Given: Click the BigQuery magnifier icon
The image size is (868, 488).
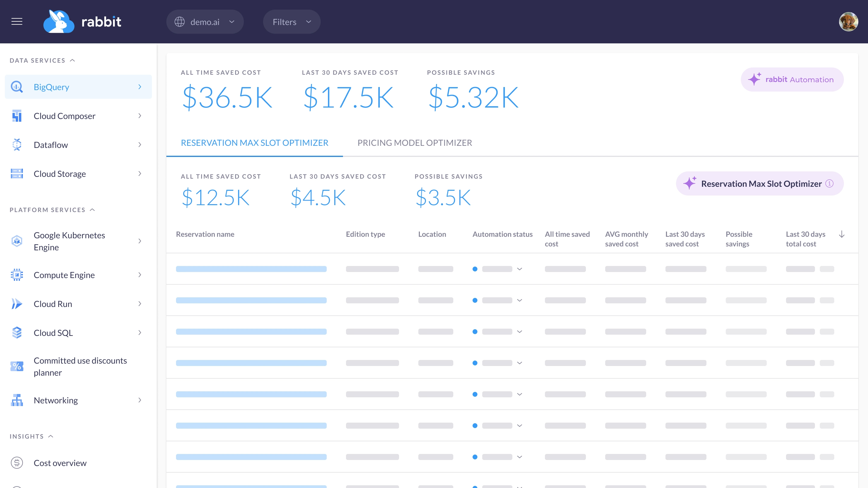Looking at the screenshot, I should (x=17, y=87).
